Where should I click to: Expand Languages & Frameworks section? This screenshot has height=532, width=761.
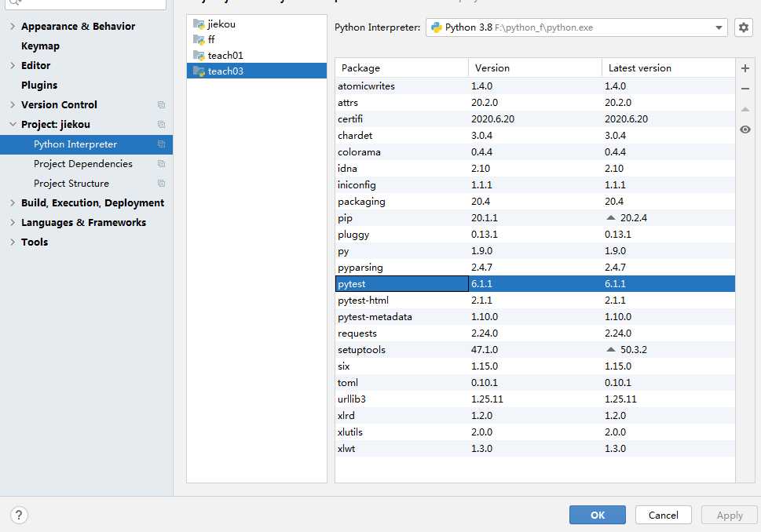click(x=13, y=223)
